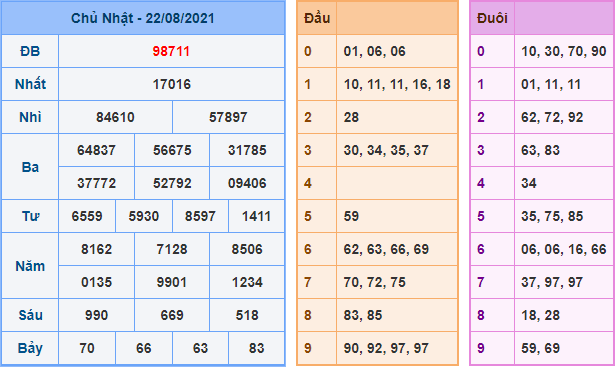Click fifth prize number 9901
The width and height of the screenshot is (615, 367).
172,282
